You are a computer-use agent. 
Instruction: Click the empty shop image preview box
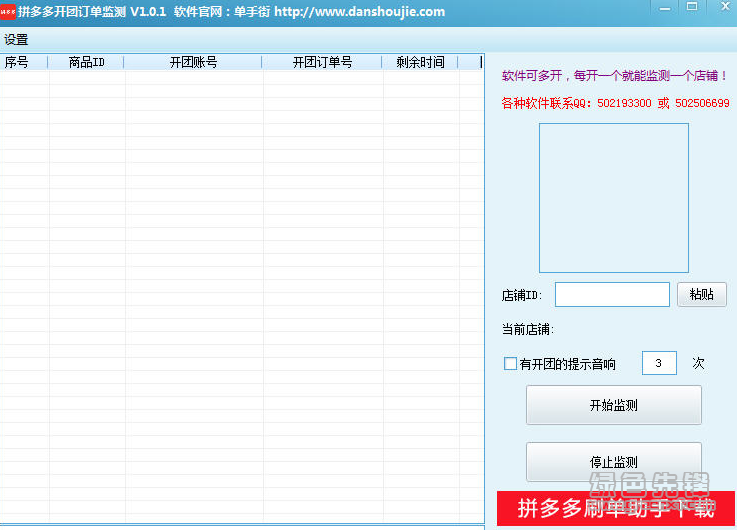point(614,198)
